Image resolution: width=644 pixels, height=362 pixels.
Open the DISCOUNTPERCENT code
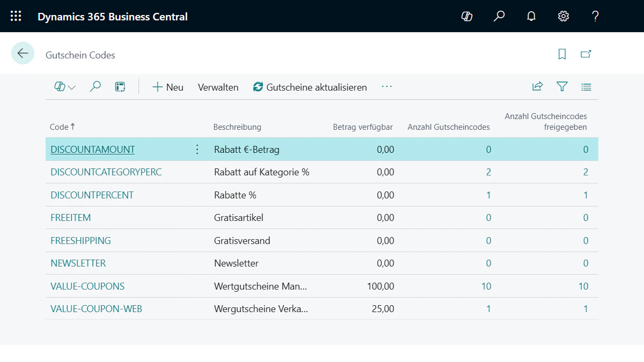coord(92,195)
